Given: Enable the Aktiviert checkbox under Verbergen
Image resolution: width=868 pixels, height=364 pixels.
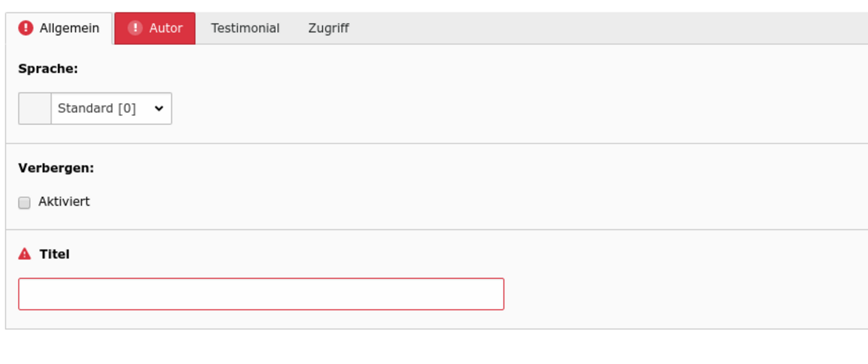Looking at the screenshot, I should 24,203.
